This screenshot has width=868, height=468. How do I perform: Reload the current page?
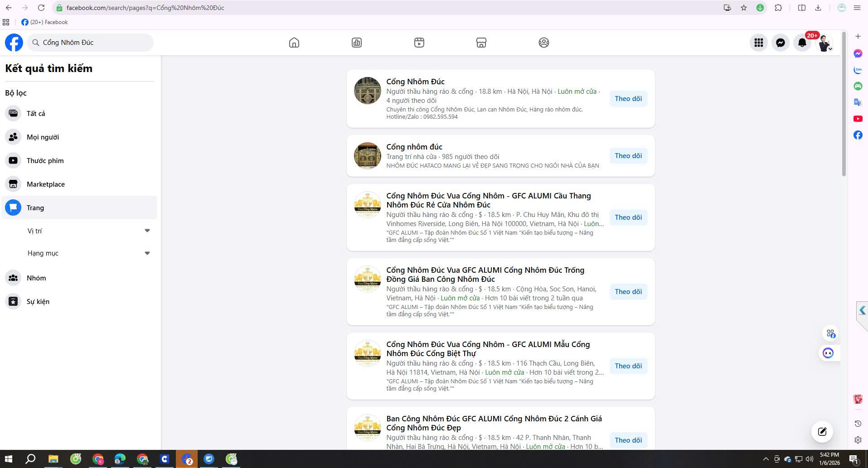41,8
